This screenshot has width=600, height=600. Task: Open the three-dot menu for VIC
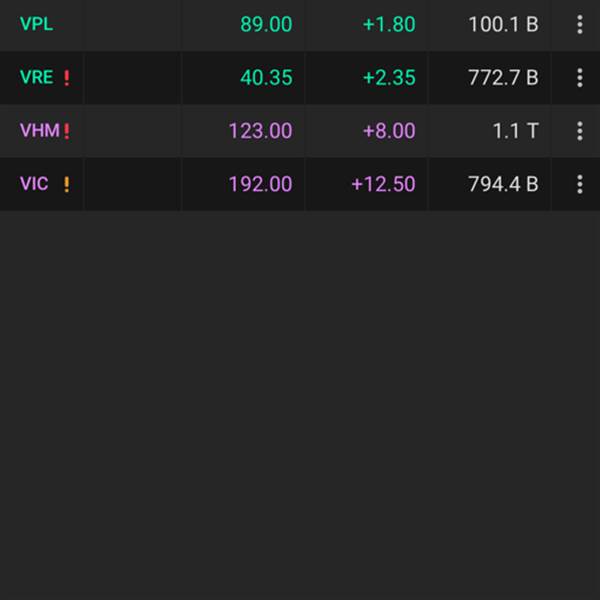(580, 184)
